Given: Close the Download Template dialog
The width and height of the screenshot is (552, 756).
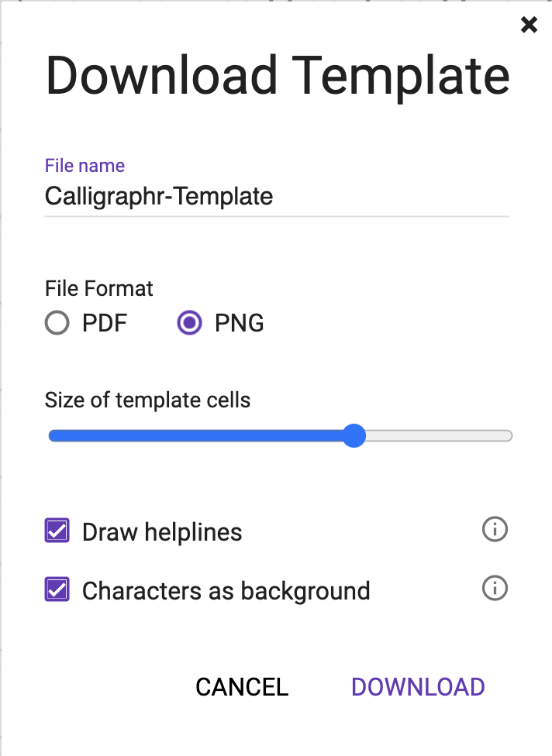Looking at the screenshot, I should [x=529, y=25].
